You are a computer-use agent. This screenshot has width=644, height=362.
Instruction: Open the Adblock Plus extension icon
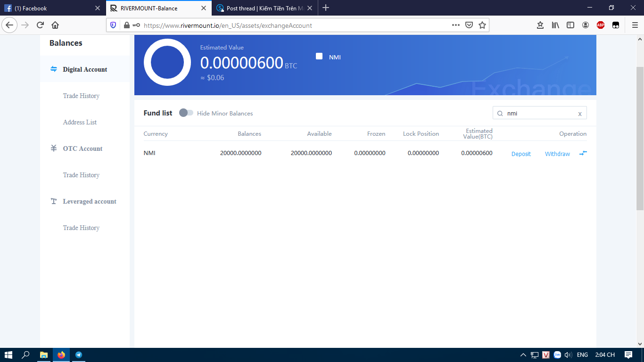pyautogui.click(x=600, y=25)
